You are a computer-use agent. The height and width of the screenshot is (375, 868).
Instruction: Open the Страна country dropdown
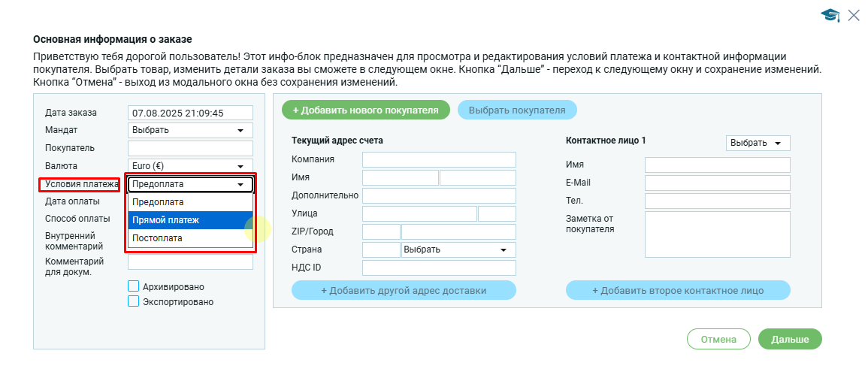(458, 249)
